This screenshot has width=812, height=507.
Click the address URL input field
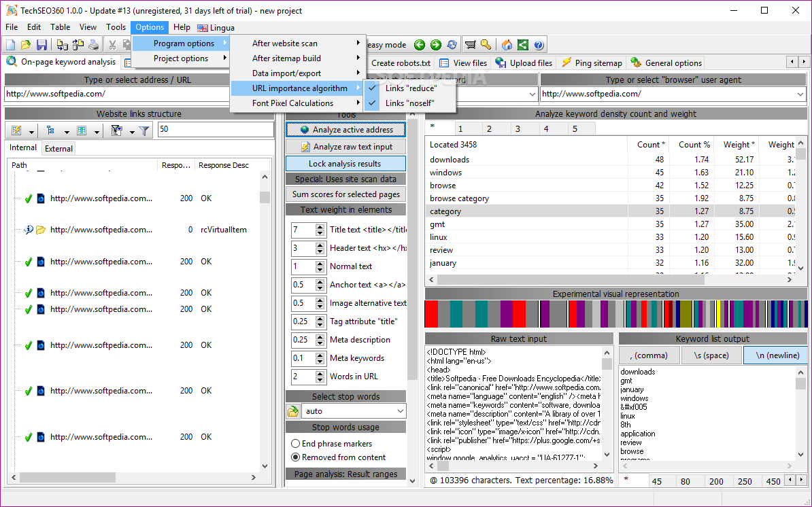(116, 94)
